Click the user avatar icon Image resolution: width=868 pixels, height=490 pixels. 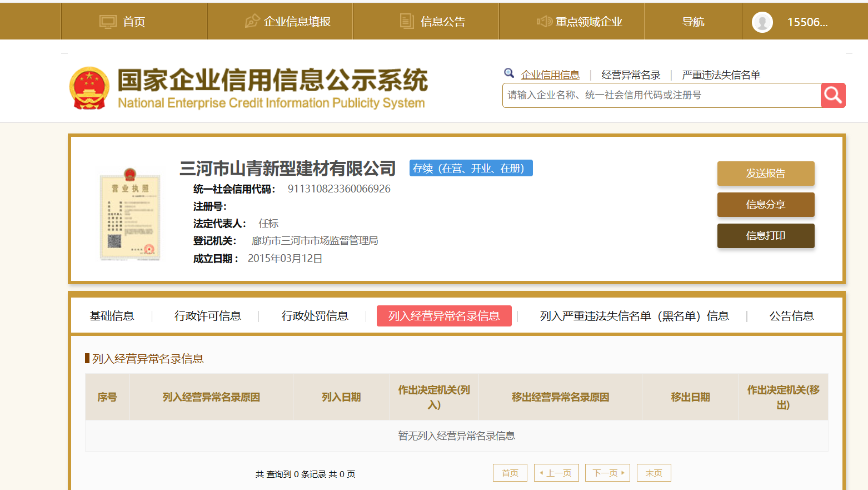tap(762, 22)
